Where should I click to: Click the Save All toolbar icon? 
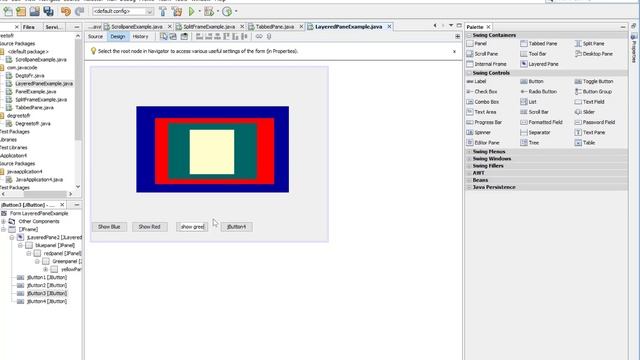(49, 11)
